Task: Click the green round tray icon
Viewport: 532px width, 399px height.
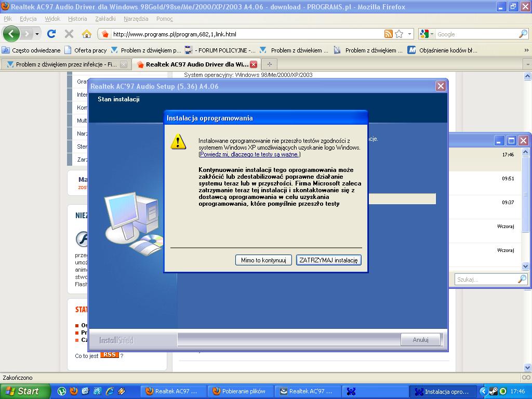Action: (503, 391)
